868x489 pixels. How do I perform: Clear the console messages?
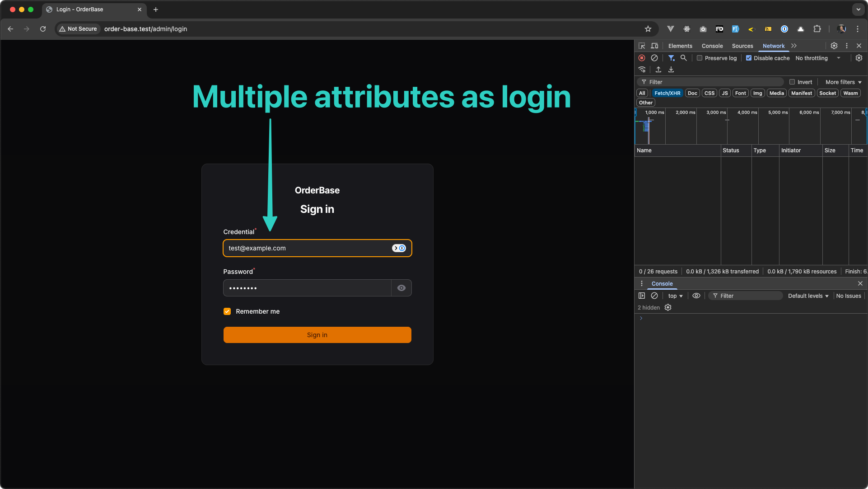coord(654,296)
